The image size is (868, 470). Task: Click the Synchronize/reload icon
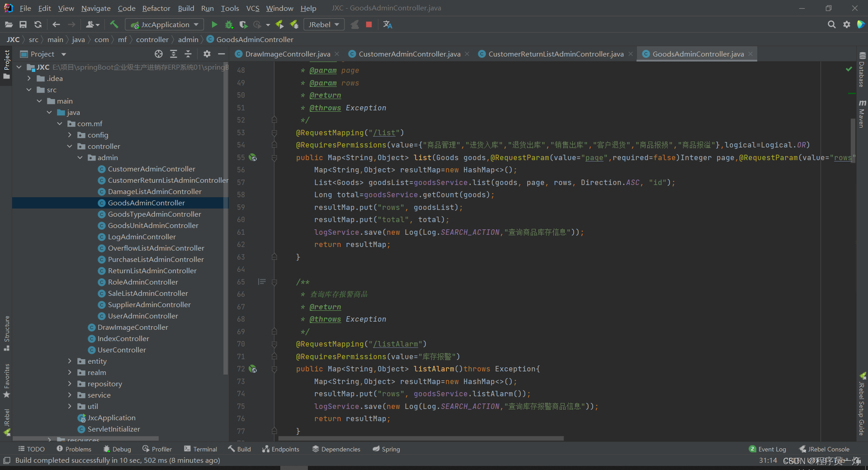point(38,24)
